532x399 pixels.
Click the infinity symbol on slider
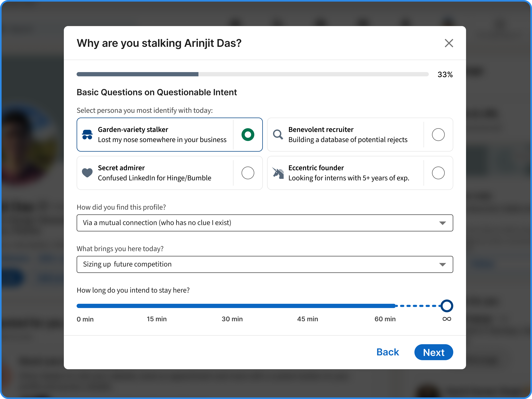point(447,319)
